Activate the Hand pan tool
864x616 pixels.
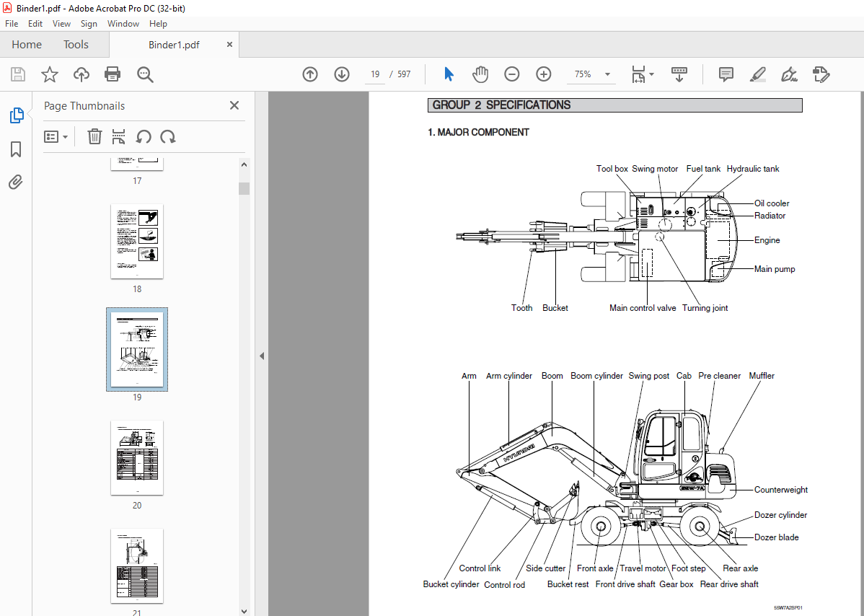(x=480, y=74)
